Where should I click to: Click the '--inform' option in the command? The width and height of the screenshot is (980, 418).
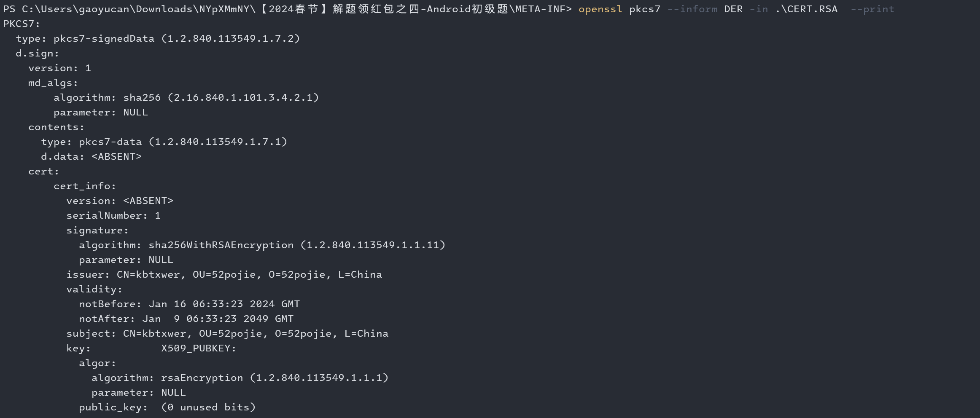click(x=692, y=9)
